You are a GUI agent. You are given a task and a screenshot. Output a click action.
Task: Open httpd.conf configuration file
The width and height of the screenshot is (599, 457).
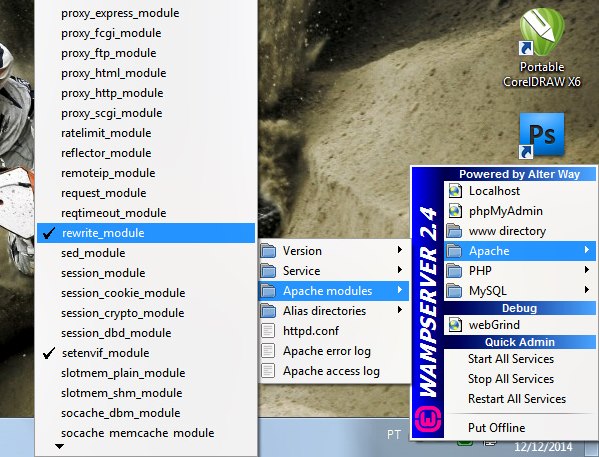click(x=334, y=331)
